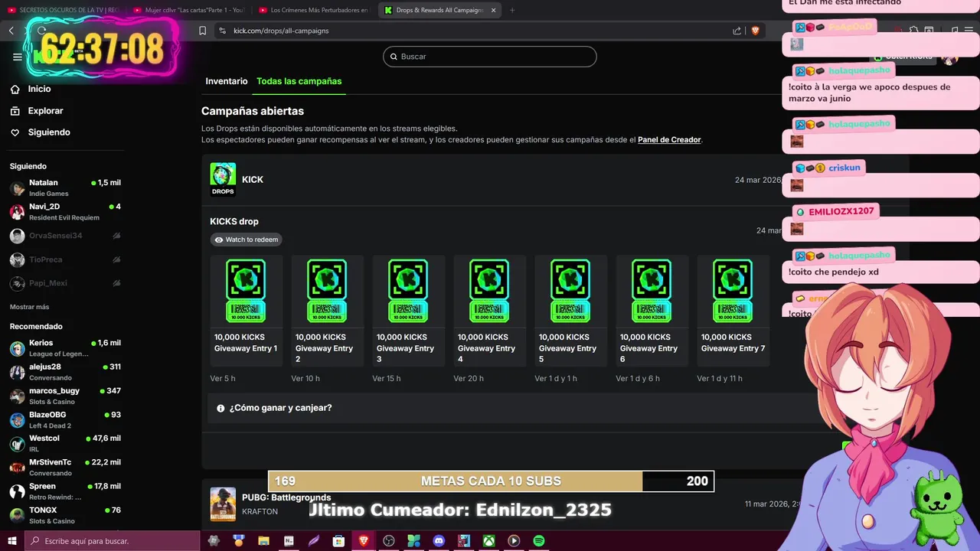Image resolution: width=980 pixels, height=551 pixels.
Task: Switch to the Inventario tab
Action: coord(227,81)
